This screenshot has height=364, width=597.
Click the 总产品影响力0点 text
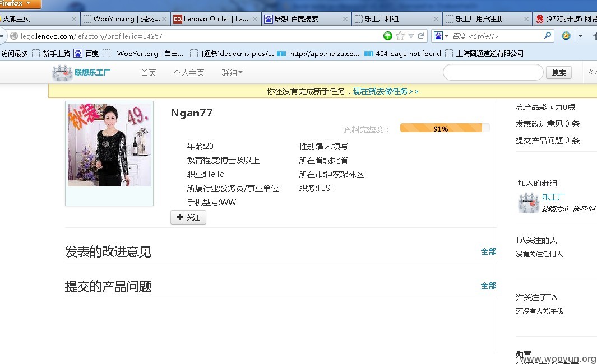(x=545, y=107)
